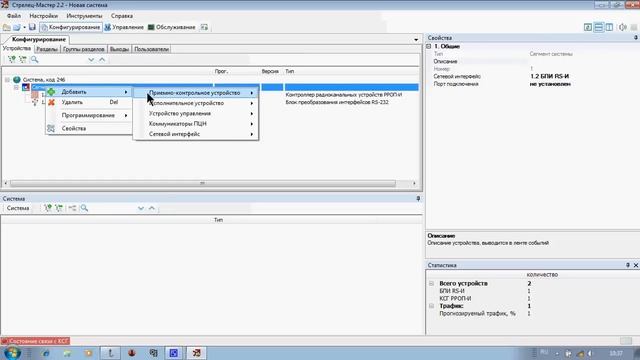Select the Выходы tab
640x360 pixels.
(119, 49)
